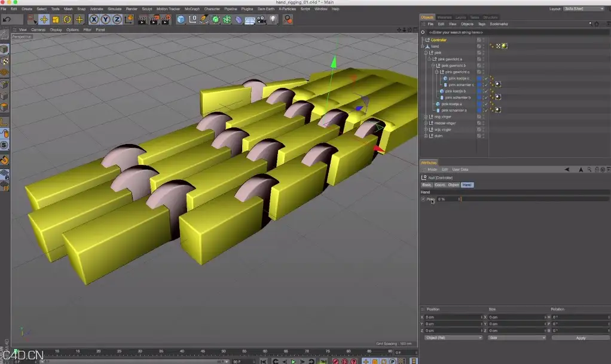The height and width of the screenshot is (364, 611).
Task: Switch to the Layers tab
Action: click(x=460, y=17)
